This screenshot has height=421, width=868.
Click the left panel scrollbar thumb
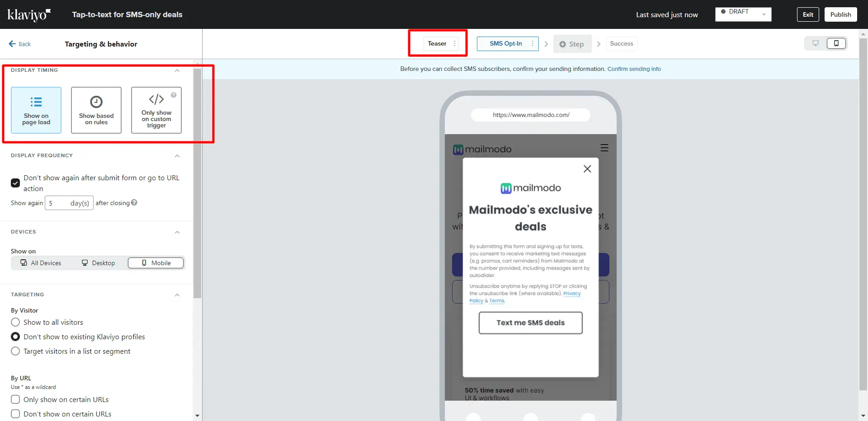(x=198, y=183)
